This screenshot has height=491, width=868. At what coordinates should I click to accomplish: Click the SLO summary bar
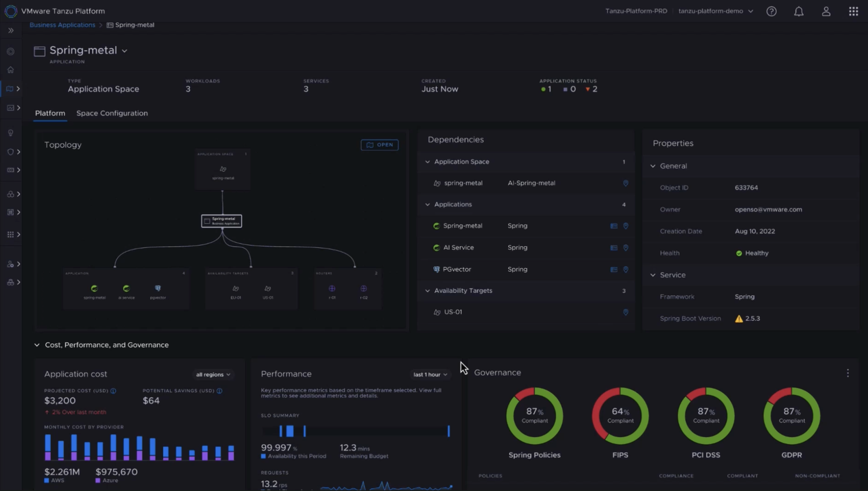(x=356, y=431)
